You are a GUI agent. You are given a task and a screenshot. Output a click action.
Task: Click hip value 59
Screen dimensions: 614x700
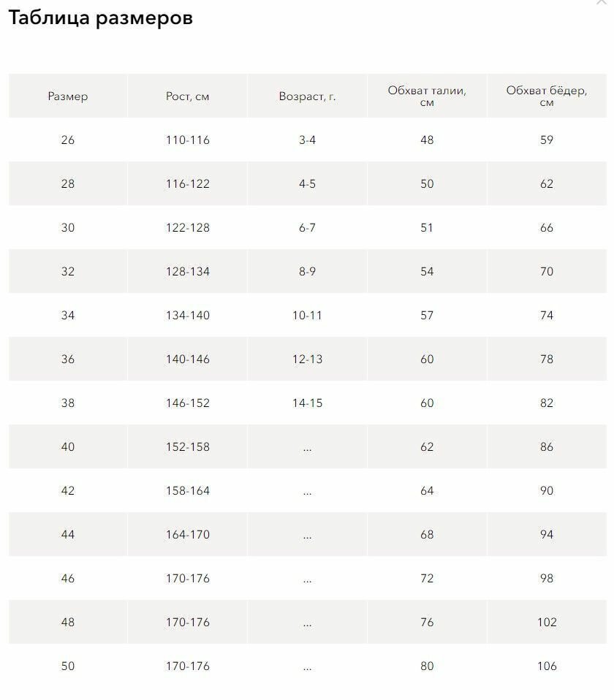point(547,140)
